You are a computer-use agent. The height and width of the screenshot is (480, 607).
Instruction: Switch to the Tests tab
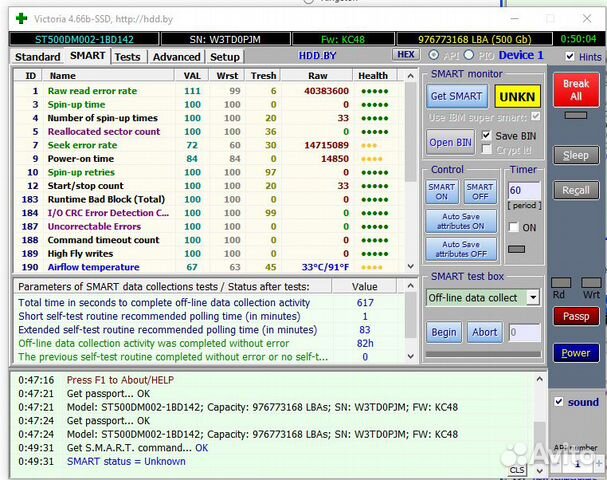tap(127, 57)
